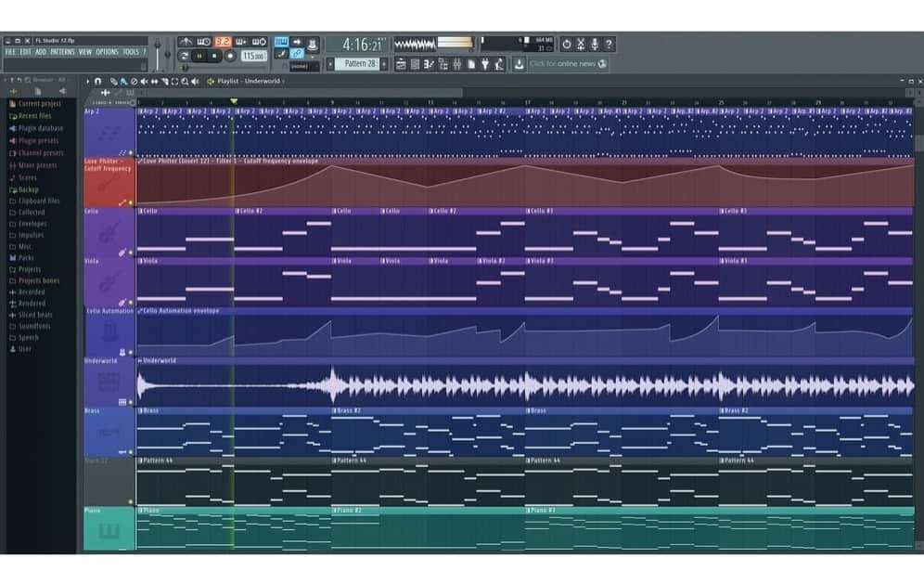Select the Zoom magnifier tool in playlist
The image size is (924, 584).
point(186,82)
